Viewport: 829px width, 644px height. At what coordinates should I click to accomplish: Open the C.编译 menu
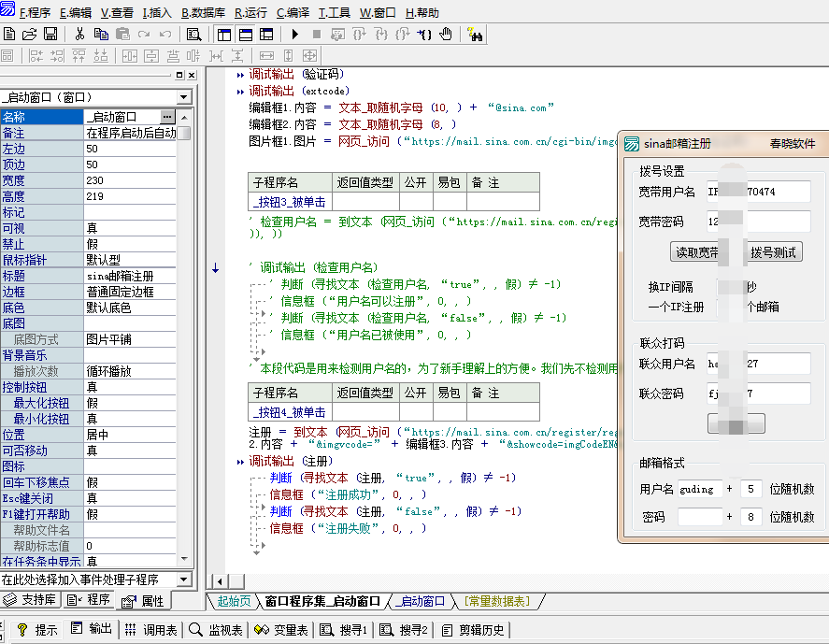[293, 12]
